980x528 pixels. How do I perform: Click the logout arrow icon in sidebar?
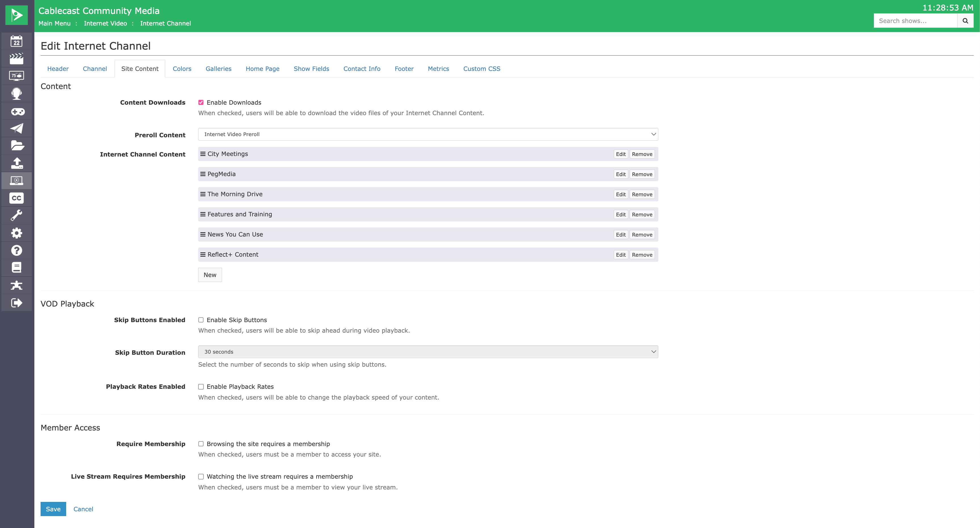point(16,303)
